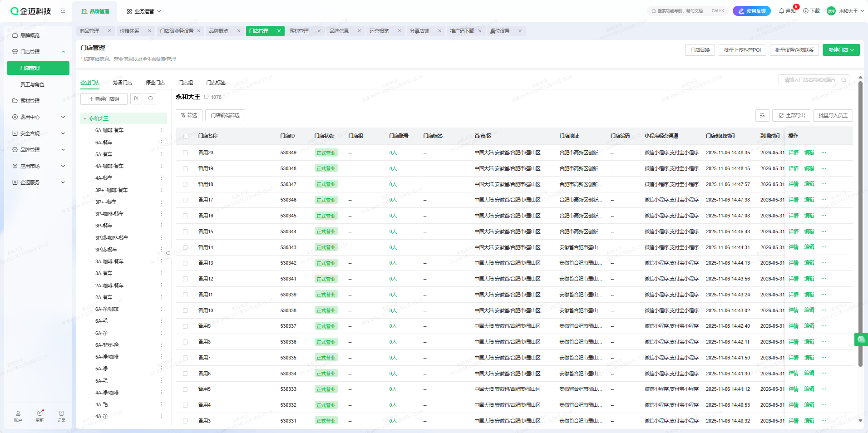Screen dimensions: 868x433
Task: Switch to the 门店标签 tab
Action: point(216,83)
